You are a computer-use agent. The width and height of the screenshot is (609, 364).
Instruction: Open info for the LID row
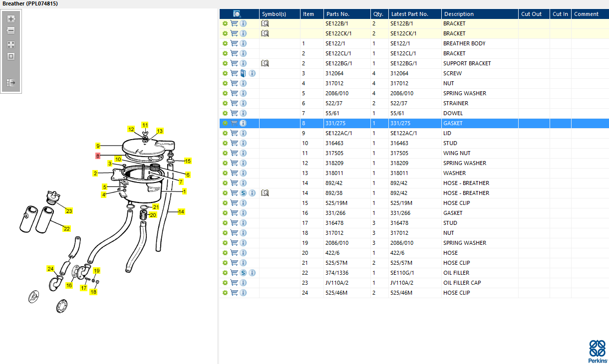tap(243, 133)
